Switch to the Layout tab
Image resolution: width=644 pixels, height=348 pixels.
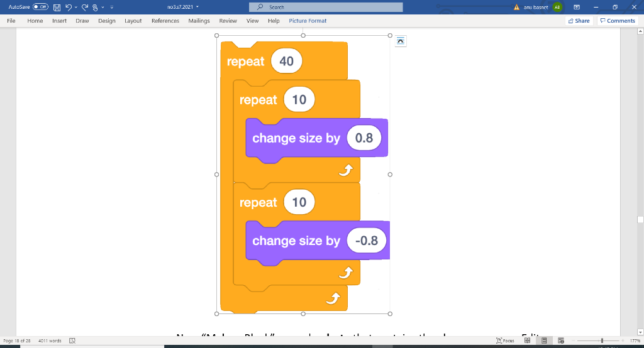pyautogui.click(x=133, y=21)
